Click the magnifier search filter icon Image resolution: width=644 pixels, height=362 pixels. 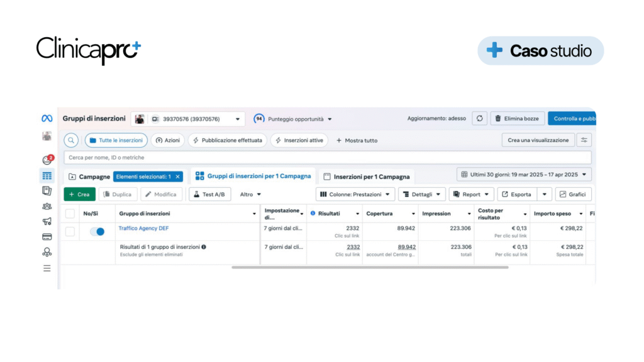pos(71,140)
